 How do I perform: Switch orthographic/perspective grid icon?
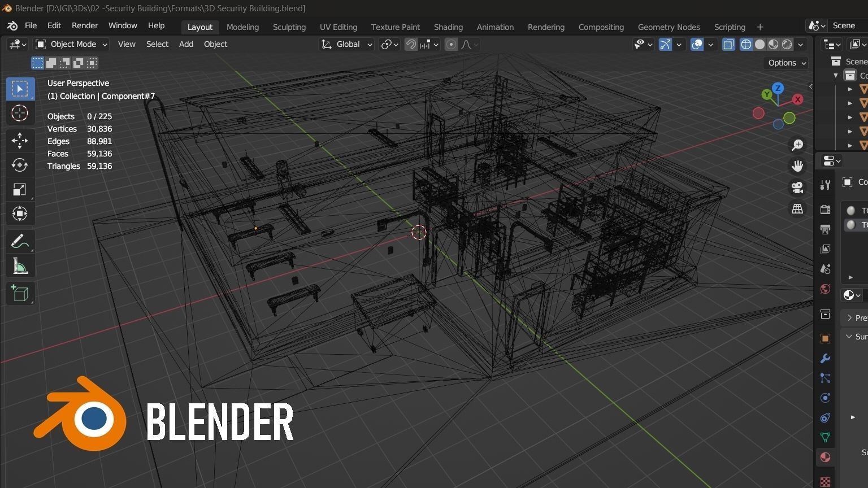click(x=797, y=209)
